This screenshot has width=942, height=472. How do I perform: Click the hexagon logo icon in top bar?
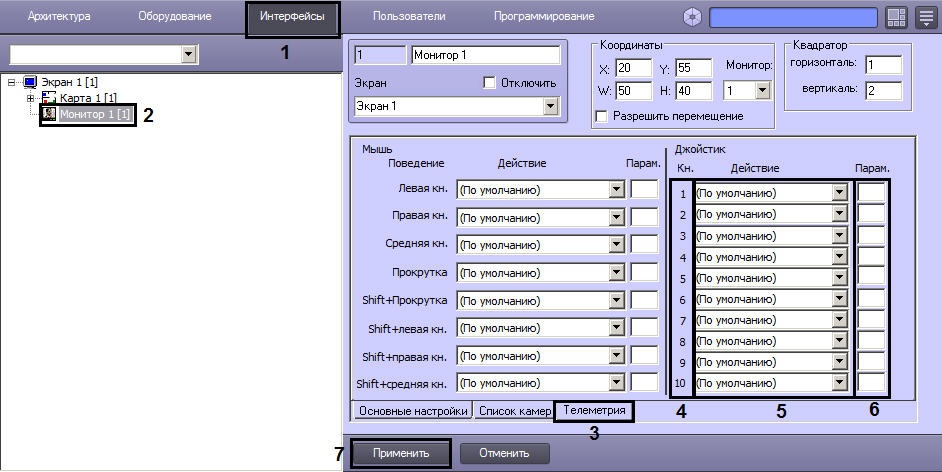(692, 17)
